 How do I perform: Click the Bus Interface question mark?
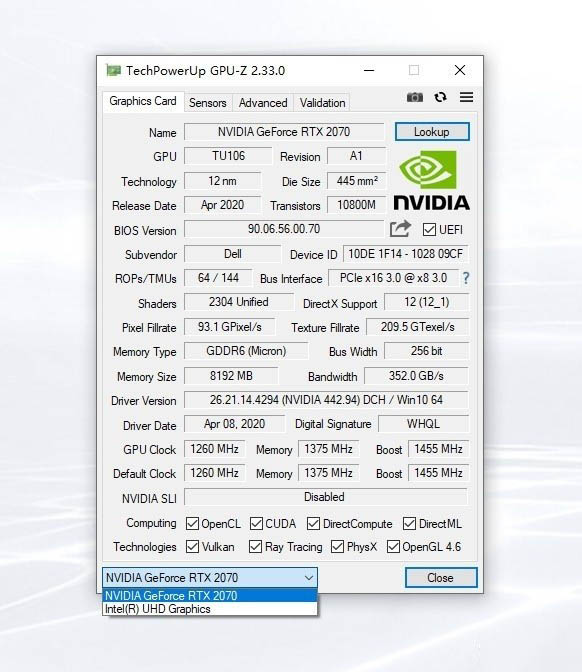point(466,279)
